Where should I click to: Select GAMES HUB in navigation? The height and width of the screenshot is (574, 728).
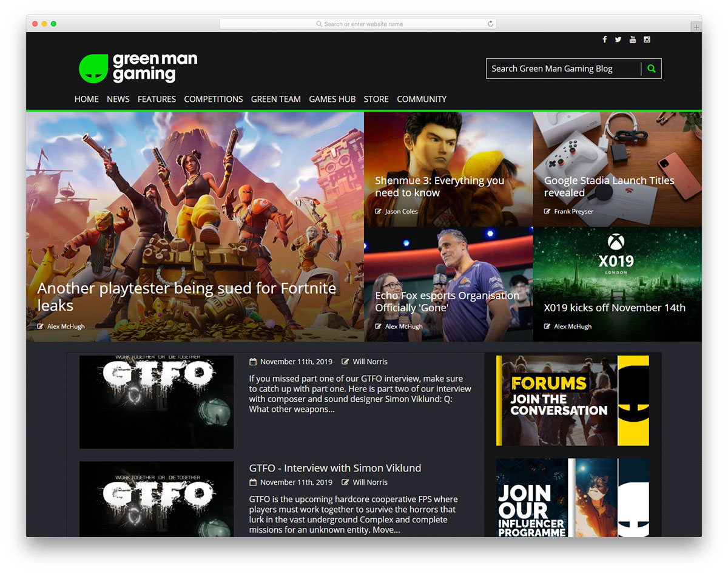point(332,99)
